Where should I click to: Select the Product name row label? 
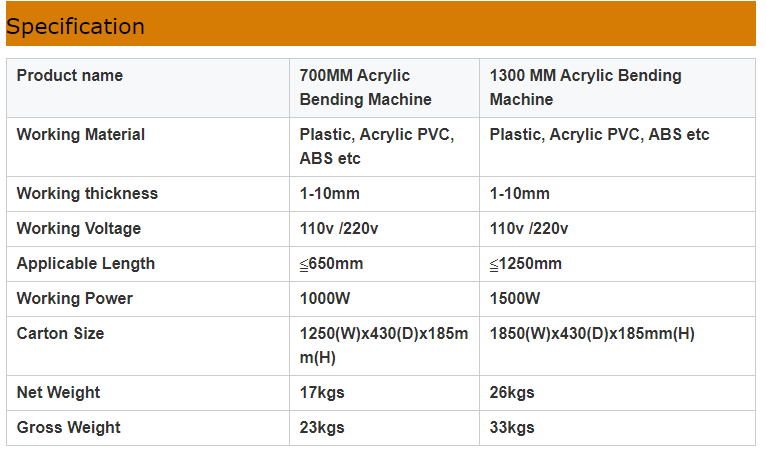click(70, 76)
